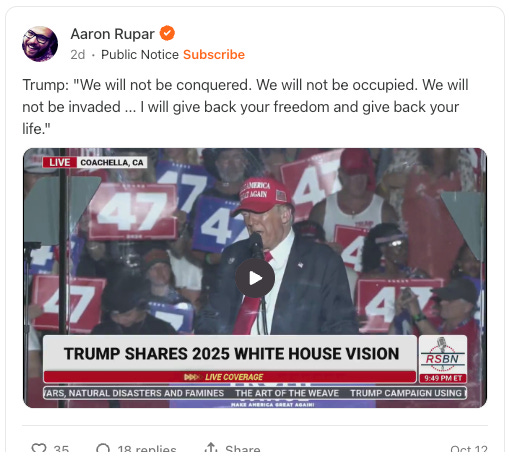Click the Aaron Rupar author name
The image size is (509, 464).
112,34
